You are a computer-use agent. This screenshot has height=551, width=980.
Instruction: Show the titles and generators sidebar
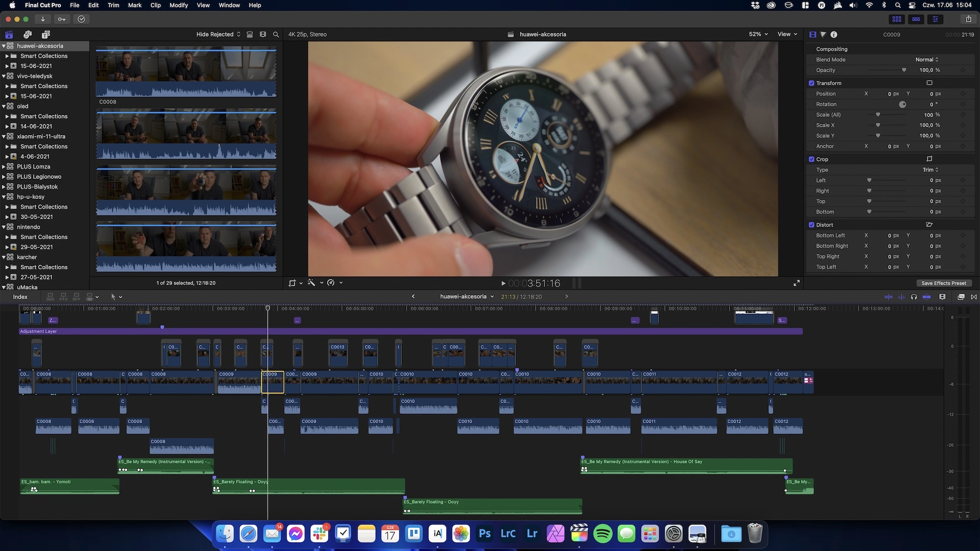pos(46,34)
